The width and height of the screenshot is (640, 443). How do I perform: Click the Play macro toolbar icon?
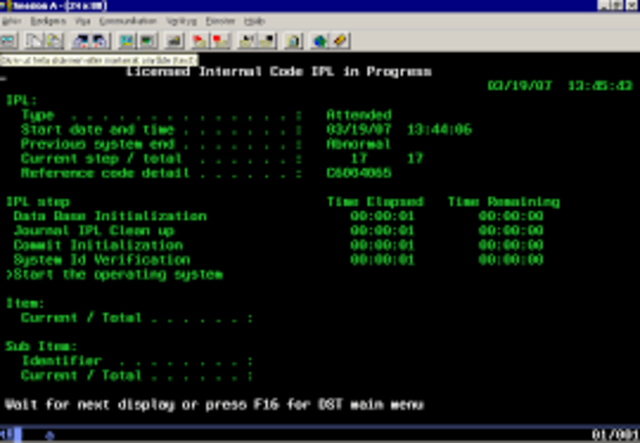click(x=247, y=41)
